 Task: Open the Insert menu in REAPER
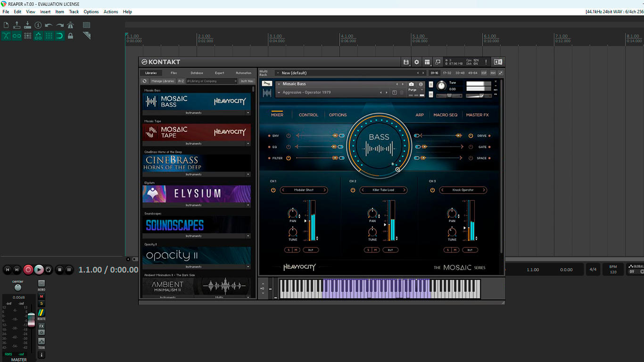pos(45,12)
